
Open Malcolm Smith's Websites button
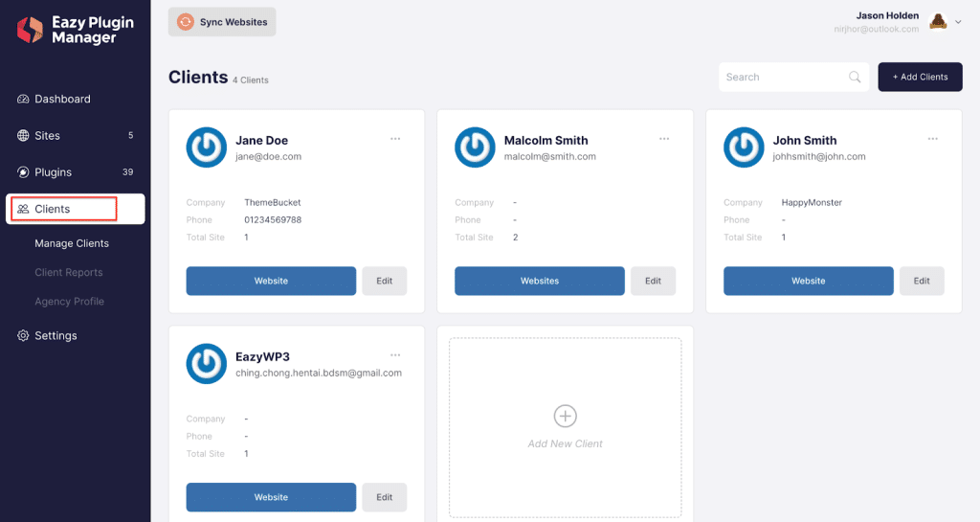pos(540,281)
